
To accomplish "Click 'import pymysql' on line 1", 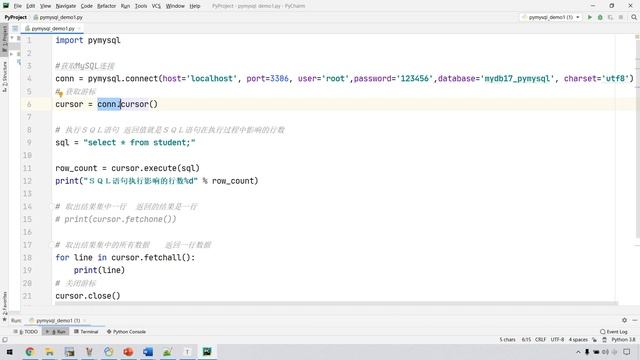I will click(88, 40).
